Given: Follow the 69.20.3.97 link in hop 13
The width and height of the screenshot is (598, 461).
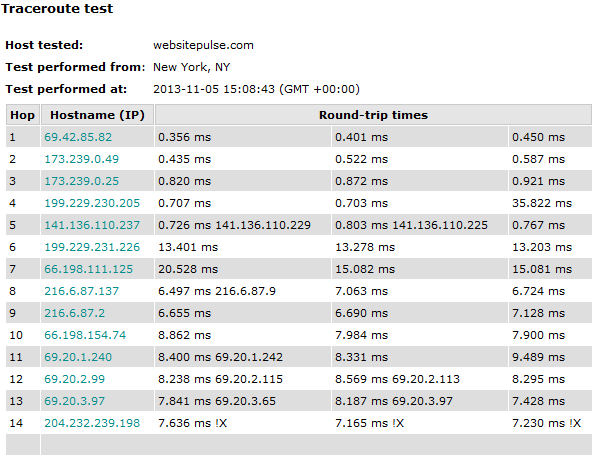Looking at the screenshot, I should [74, 401].
